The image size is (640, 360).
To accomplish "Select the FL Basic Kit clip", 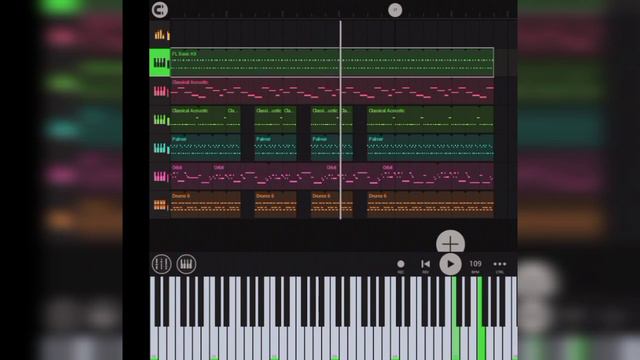I will point(332,62).
